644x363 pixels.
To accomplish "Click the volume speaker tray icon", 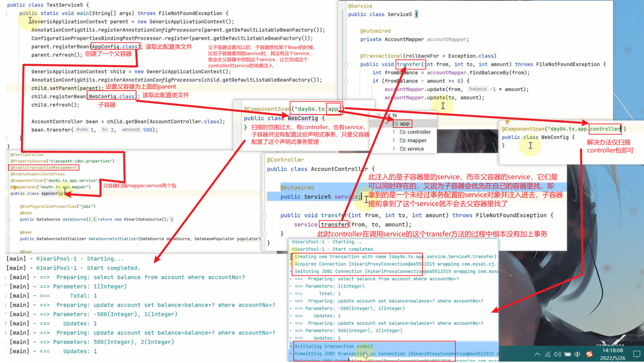I will (x=557, y=354).
